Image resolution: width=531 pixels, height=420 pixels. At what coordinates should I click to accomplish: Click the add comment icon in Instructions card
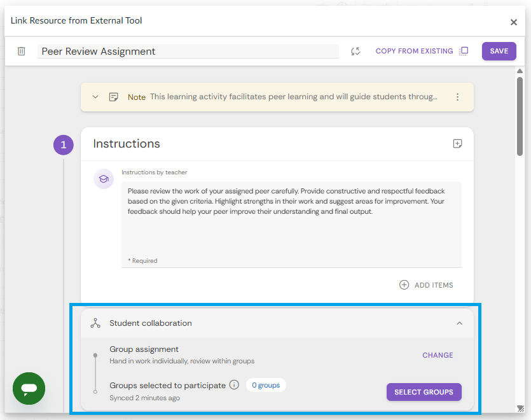[457, 144]
